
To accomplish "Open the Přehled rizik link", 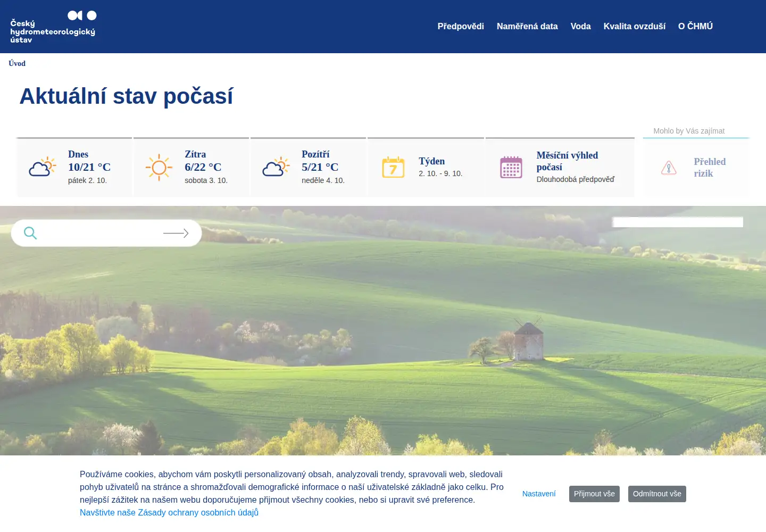I will click(710, 168).
